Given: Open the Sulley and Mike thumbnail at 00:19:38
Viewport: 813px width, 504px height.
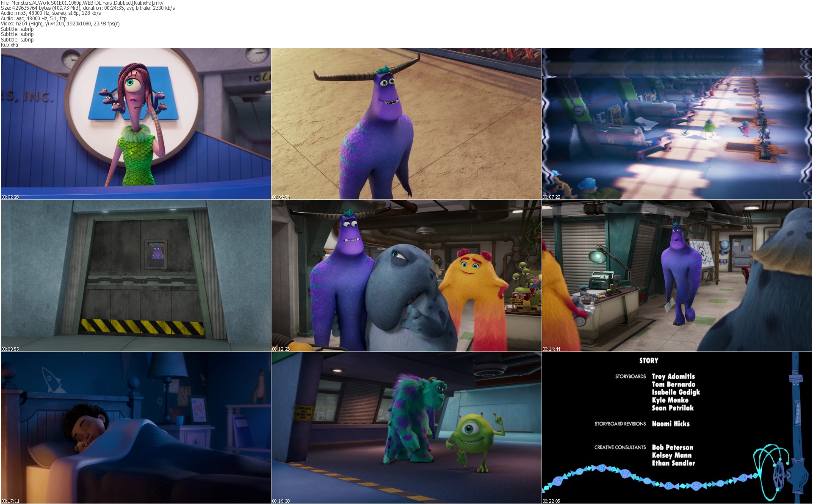Looking at the screenshot, I should 406,428.
